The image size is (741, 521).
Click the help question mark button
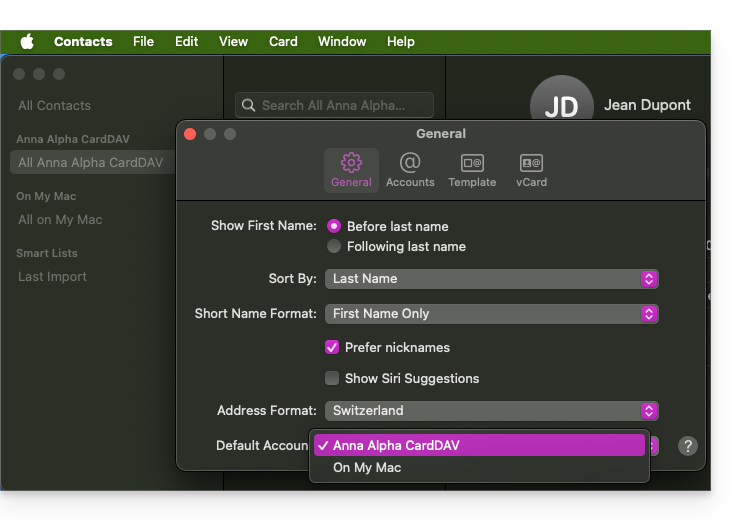688,446
